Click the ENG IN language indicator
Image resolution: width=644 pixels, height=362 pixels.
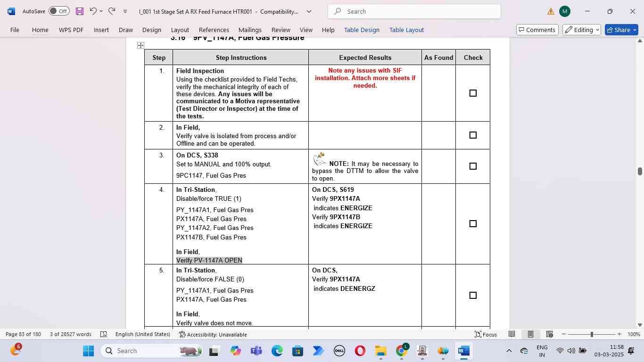[x=542, y=351]
